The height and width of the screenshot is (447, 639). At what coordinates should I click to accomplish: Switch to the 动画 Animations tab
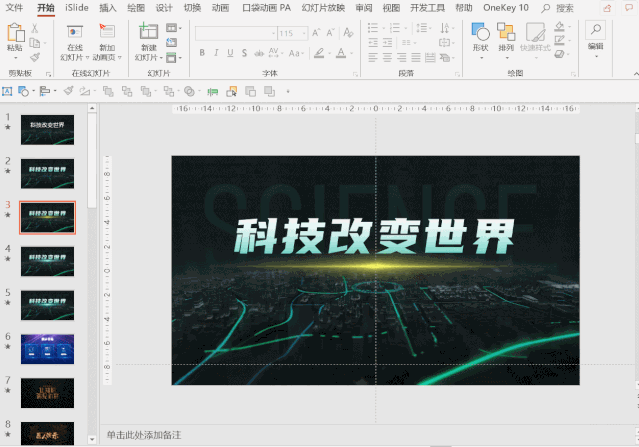[220, 8]
